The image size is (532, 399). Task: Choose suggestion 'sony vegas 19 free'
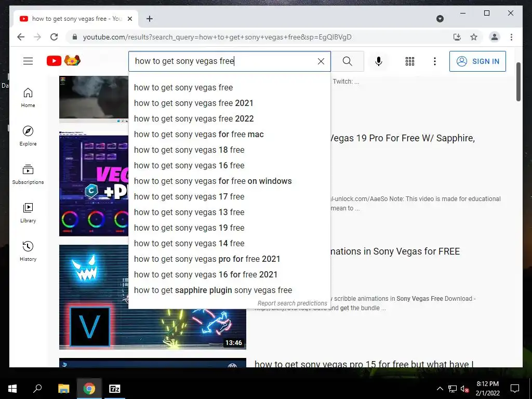229,228
